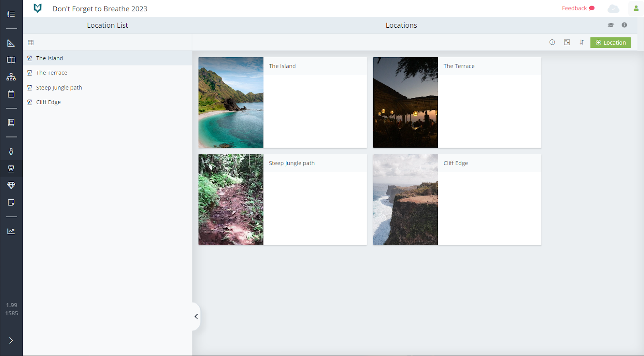Screen dimensions: 644x356
Task: Select Cliff Edge in Location List
Action: pos(48,102)
